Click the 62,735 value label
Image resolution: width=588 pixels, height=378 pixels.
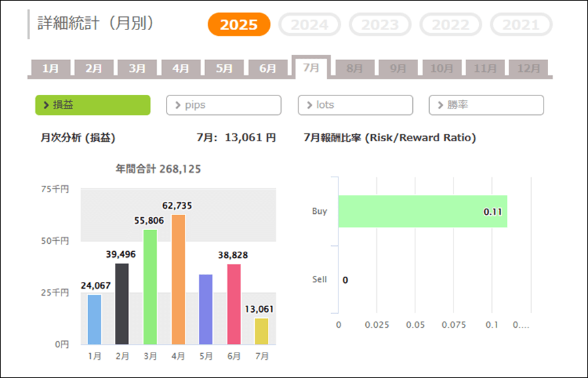[177, 206]
